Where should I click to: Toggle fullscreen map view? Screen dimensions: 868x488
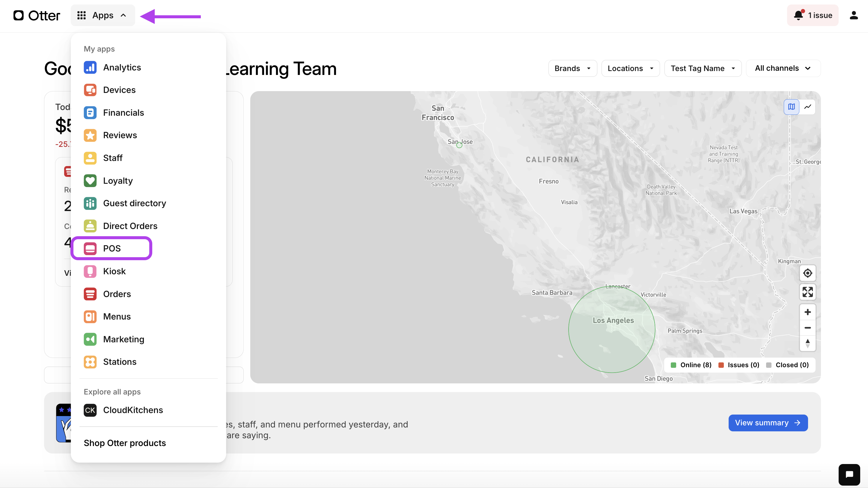click(807, 292)
